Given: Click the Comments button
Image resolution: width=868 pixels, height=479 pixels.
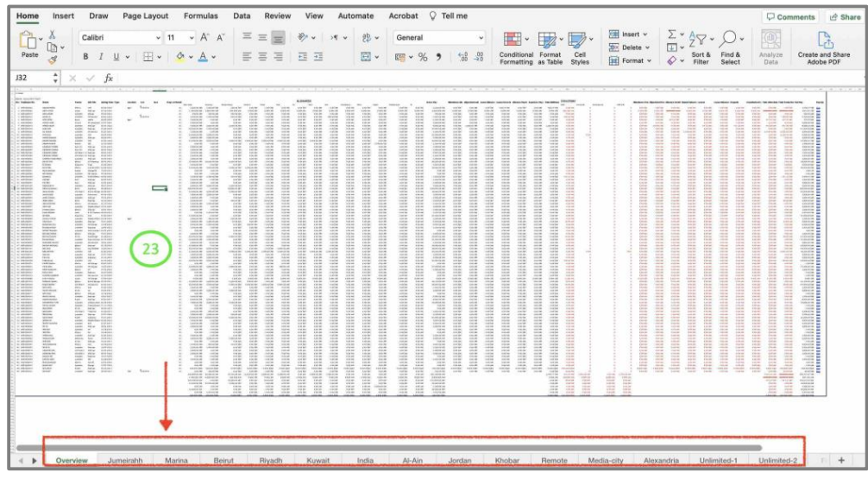Looking at the screenshot, I should 790,16.
